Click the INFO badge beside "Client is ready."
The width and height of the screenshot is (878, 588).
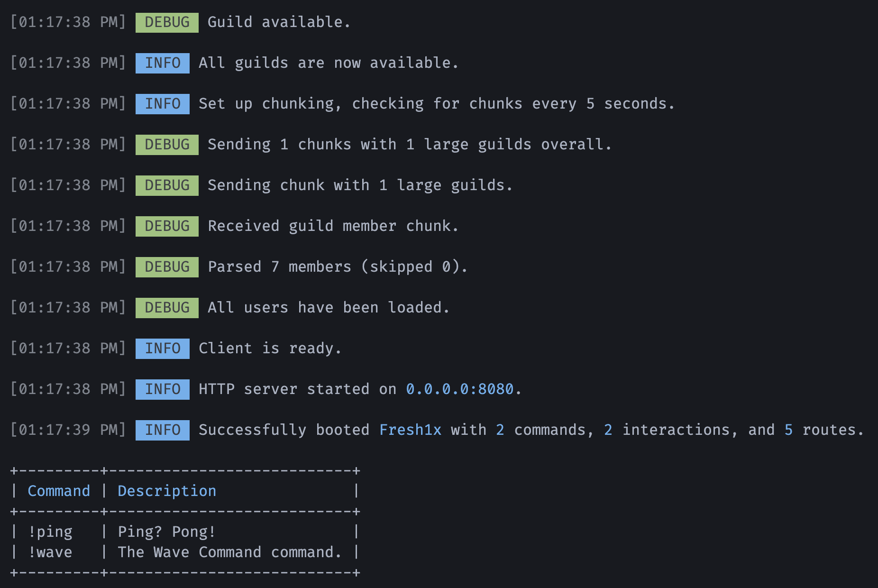tap(163, 349)
